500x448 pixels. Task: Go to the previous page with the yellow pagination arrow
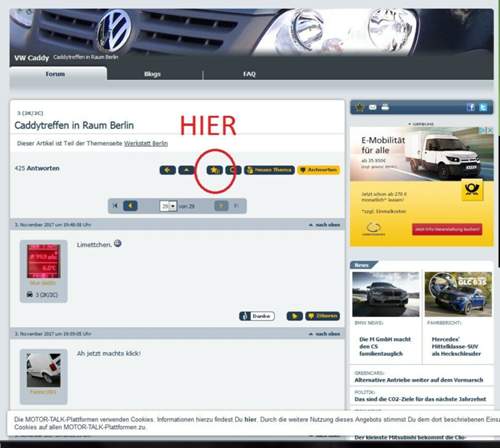coord(130,206)
